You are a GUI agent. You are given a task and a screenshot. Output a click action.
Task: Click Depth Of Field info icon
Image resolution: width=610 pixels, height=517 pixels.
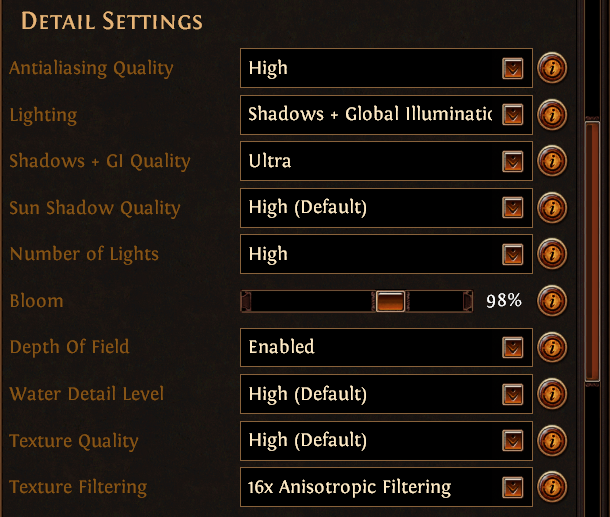pyautogui.click(x=552, y=347)
